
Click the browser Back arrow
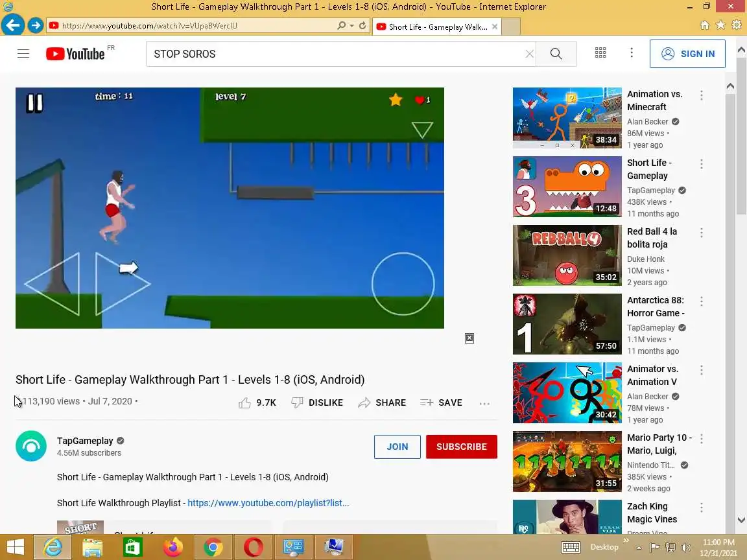13,25
